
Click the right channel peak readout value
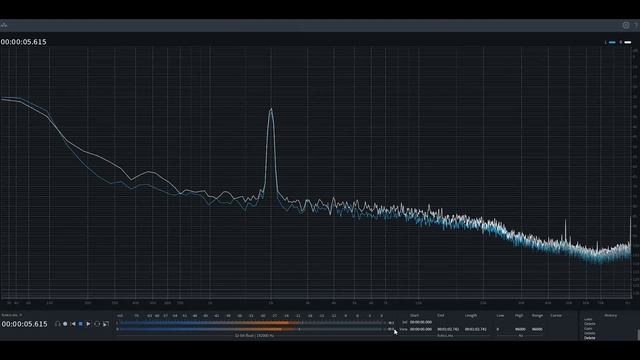pyautogui.click(x=391, y=329)
